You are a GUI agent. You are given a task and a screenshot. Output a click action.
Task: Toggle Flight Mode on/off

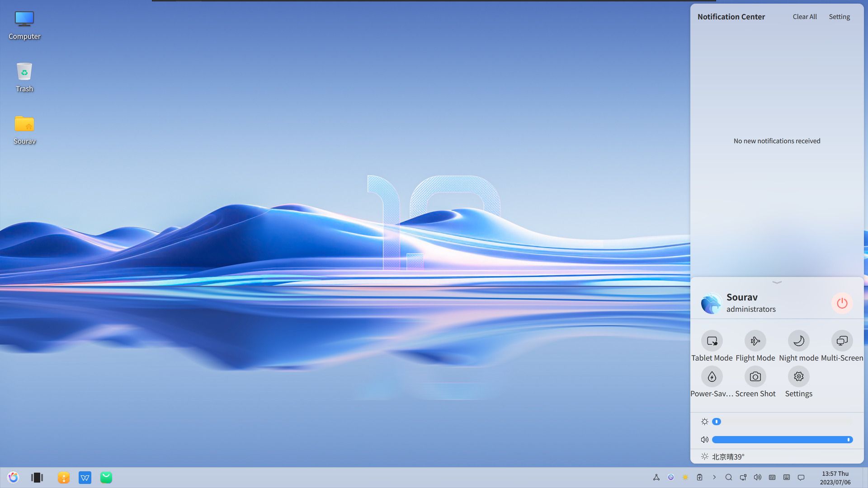(x=755, y=340)
